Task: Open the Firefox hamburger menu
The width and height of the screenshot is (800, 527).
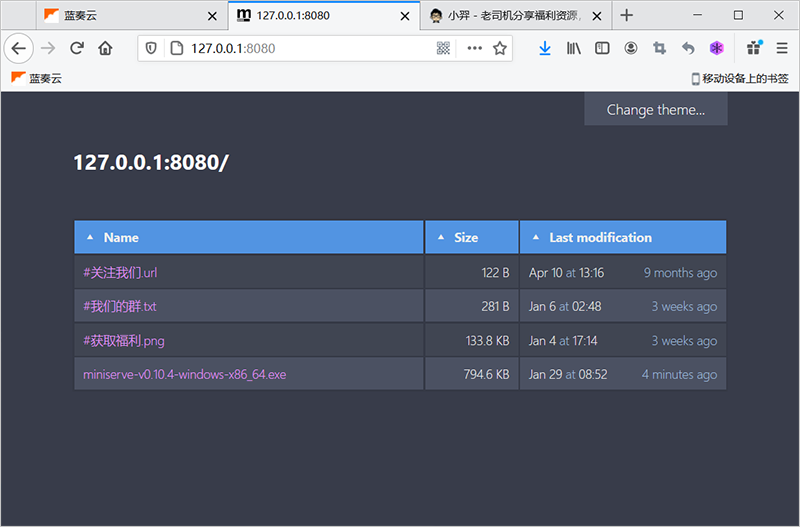Action: 782,48
